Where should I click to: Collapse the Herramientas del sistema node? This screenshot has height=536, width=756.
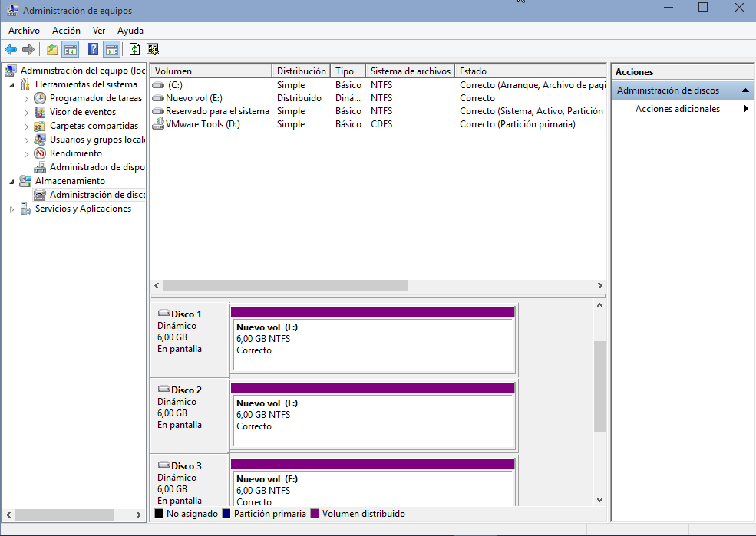tap(12, 85)
